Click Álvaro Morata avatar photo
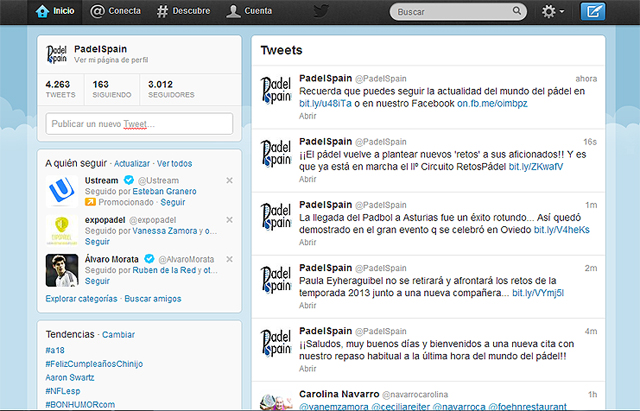 pos(62,270)
